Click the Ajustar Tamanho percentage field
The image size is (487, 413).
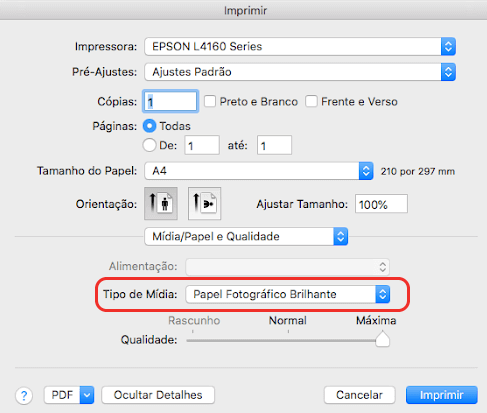(381, 204)
